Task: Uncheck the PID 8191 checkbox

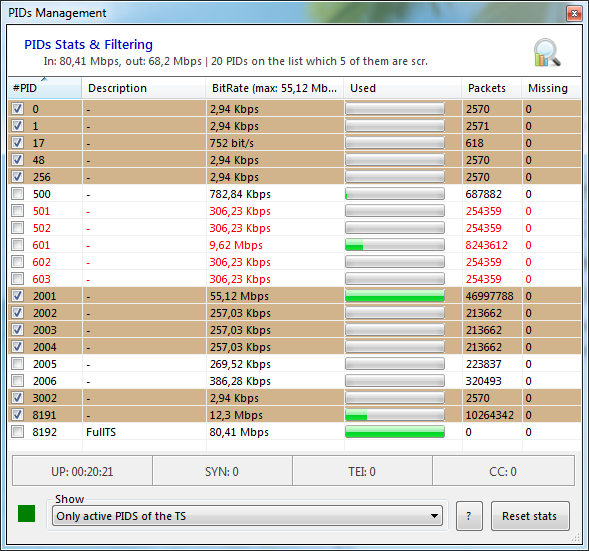Action: click(17, 415)
